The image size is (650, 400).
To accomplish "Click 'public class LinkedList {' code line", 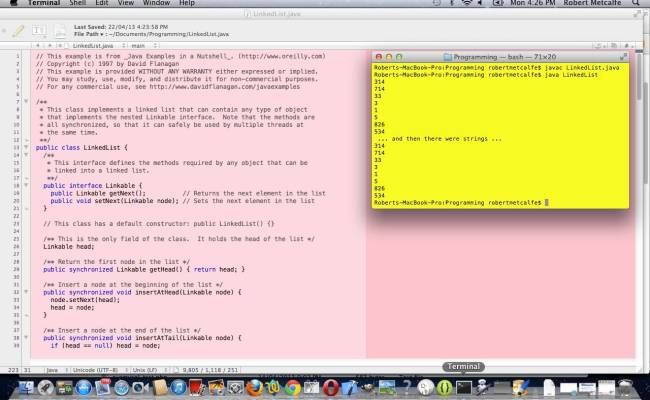I will 82,148.
